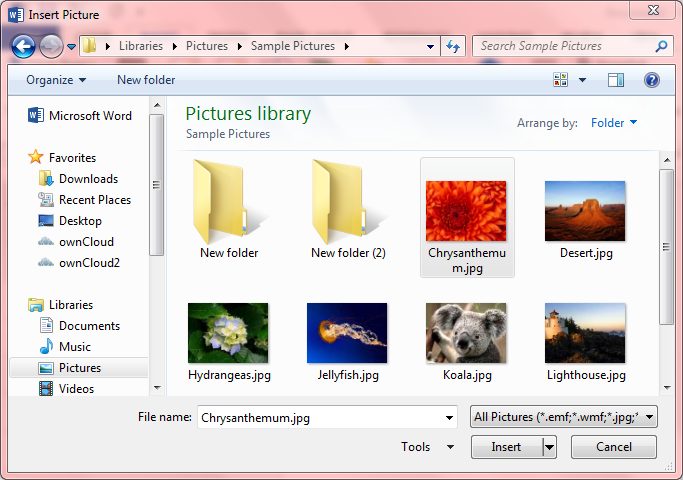Click the Pictures library icon
Screen dimensions: 683x480
click(46, 368)
